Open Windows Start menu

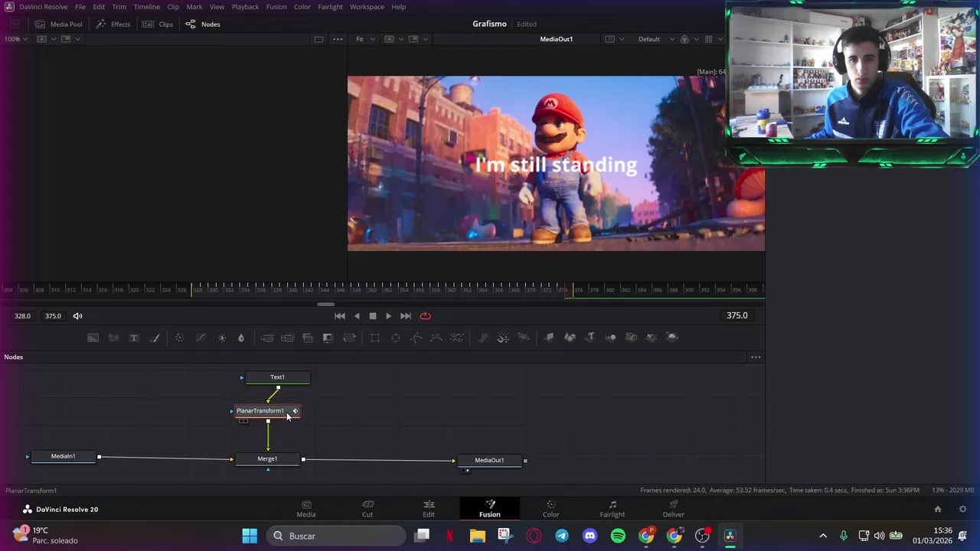(250, 536)
